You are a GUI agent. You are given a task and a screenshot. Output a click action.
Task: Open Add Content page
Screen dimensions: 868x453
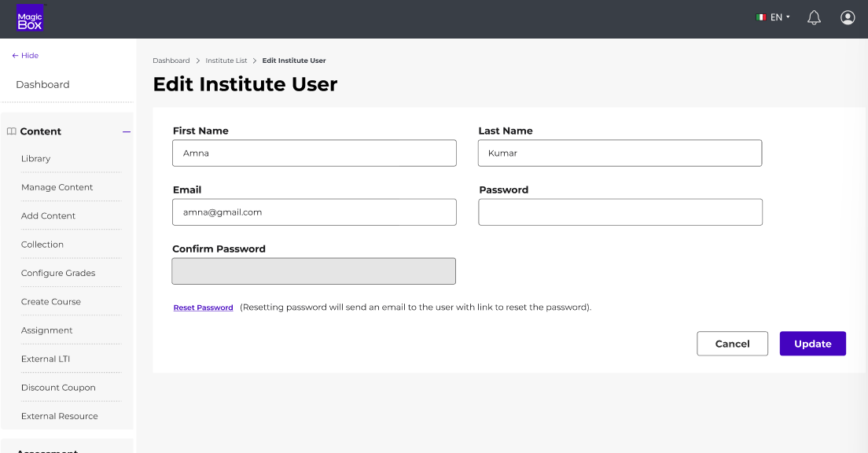click(48, 216)
